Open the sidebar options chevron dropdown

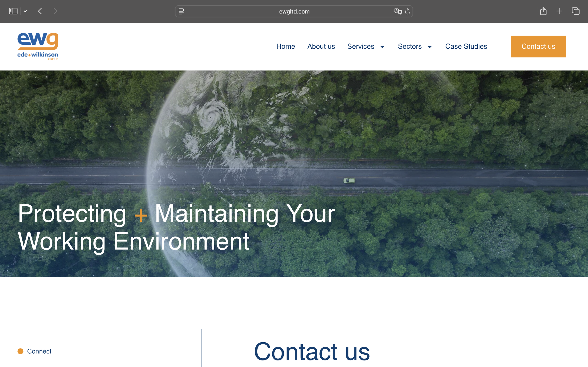25,11
